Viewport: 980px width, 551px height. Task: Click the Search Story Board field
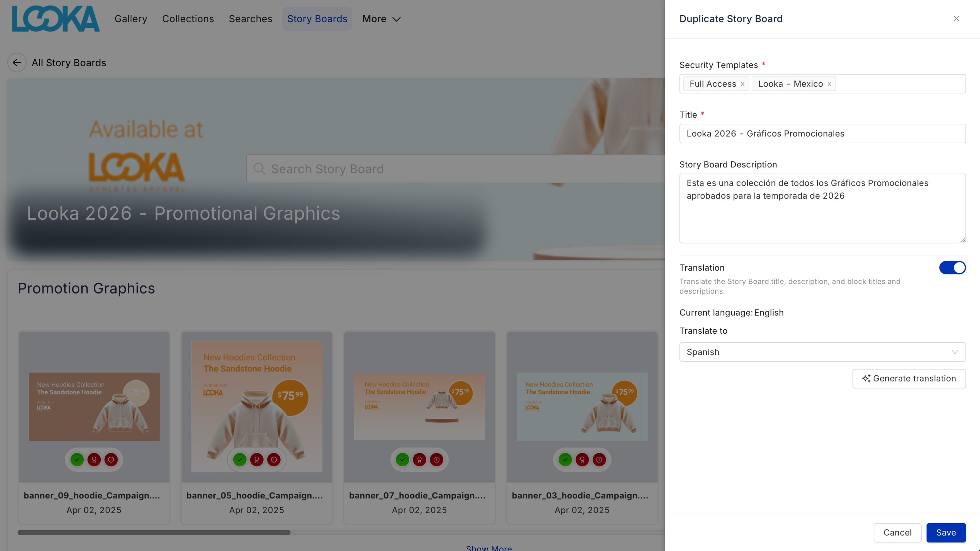click(455, 169)
